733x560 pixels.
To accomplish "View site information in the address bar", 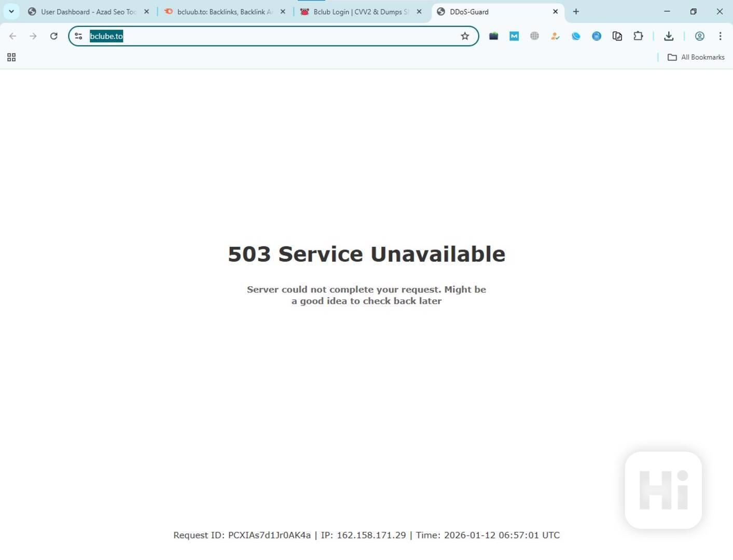I will point(78,36).
